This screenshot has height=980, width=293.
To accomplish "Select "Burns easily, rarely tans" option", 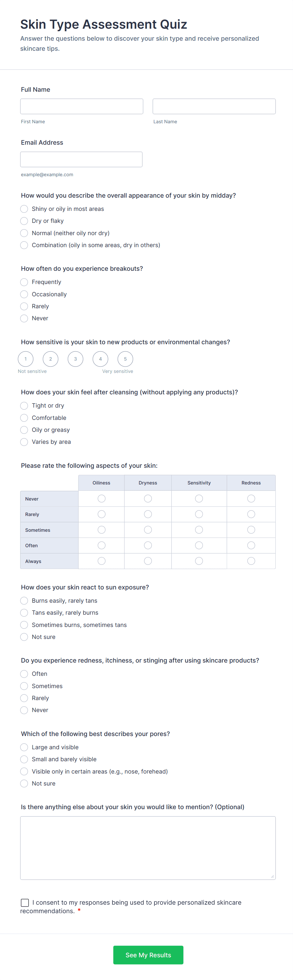I will (24, 601).
